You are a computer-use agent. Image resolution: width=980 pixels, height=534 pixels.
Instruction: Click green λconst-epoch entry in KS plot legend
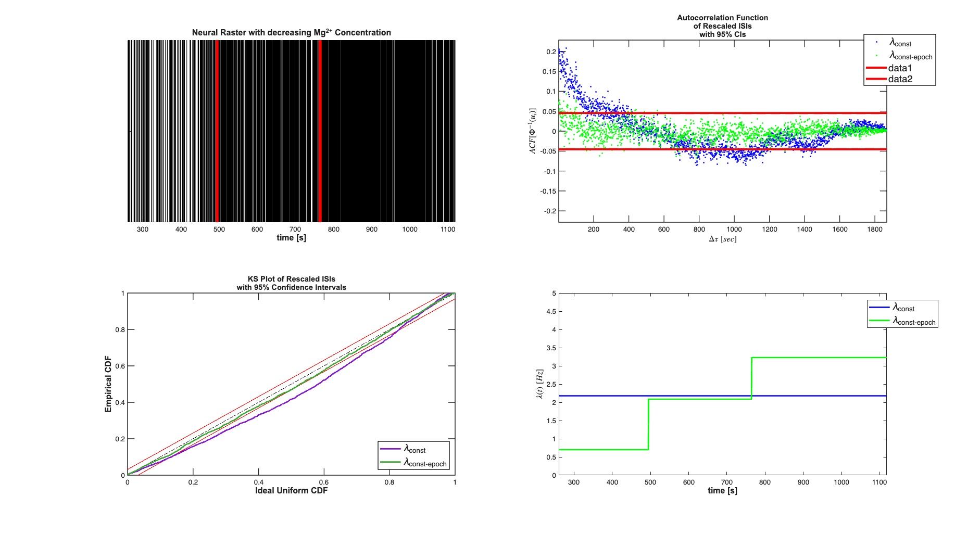pyautogui.click(x=424, y=463)
